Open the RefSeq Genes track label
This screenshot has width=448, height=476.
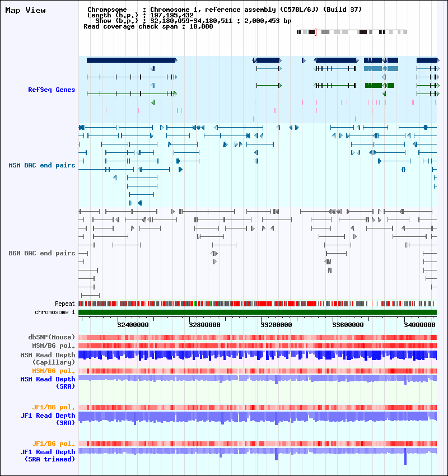point(52,90)
